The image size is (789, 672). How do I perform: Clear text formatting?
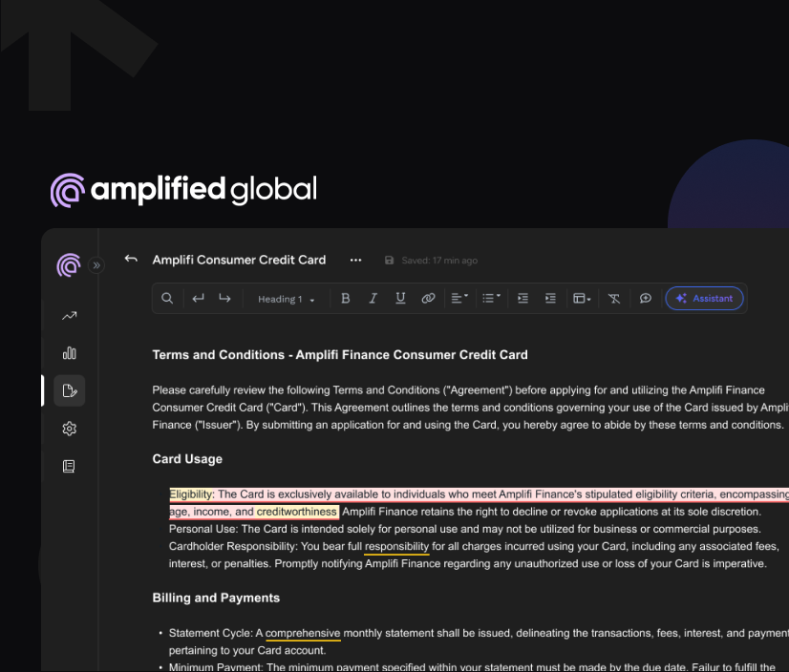tap(614, 298)
